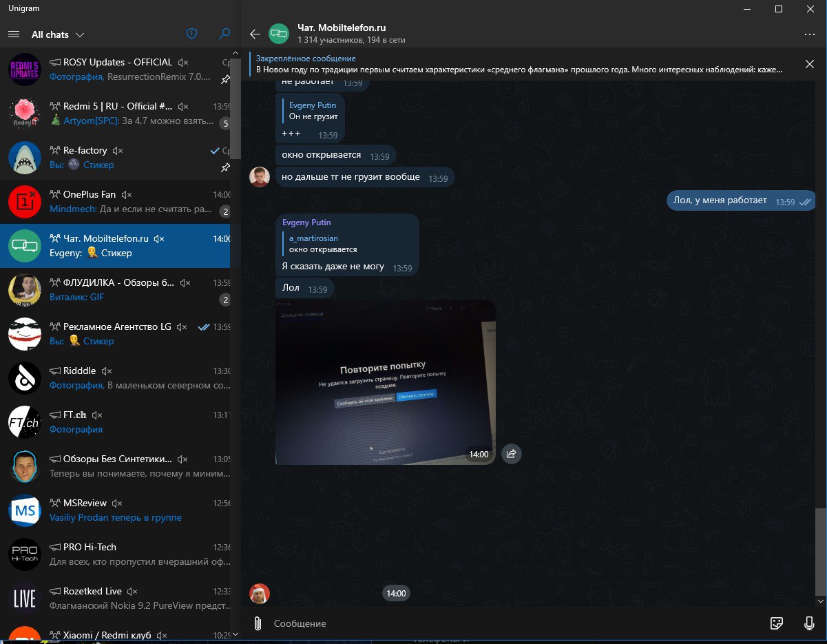Open ROSY Updates - OFFICIAL channel
Image resolution: width=827 pixels, height=644 pixels.
click(x=116, y=70)
